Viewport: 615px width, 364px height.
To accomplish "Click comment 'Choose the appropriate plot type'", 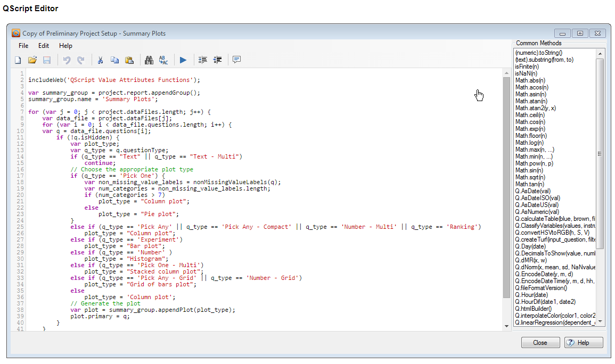I will click(132, 169).
